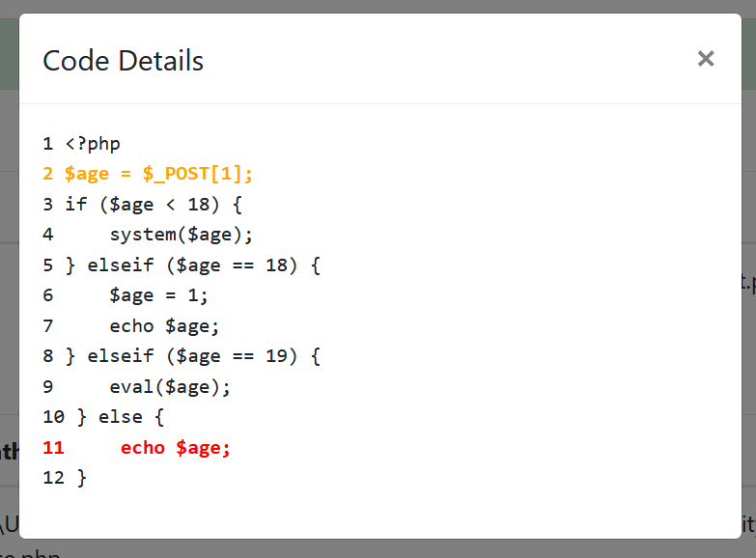Close the Code Details dialog
756x558 pixels.
click(706, 59)
